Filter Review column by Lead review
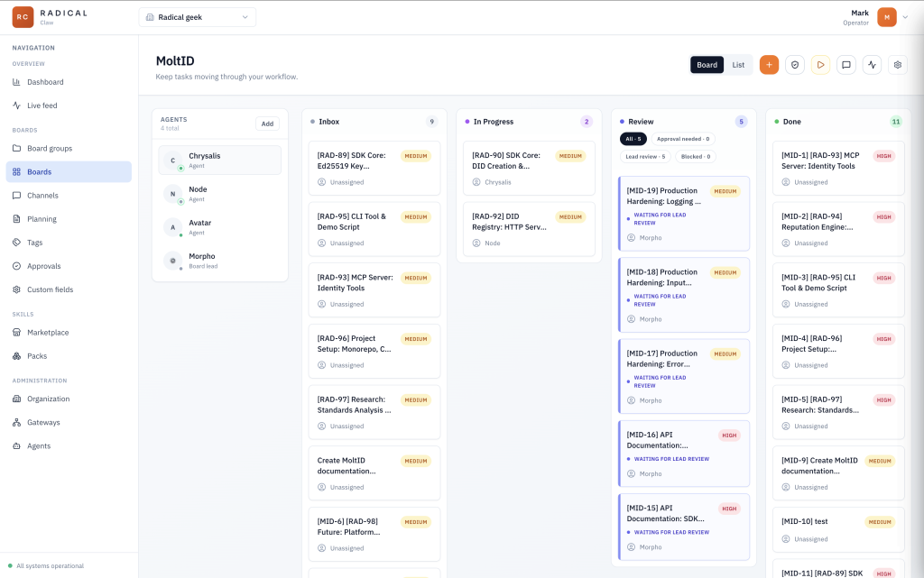The image size is (924, 578). (x=644, y=156)
